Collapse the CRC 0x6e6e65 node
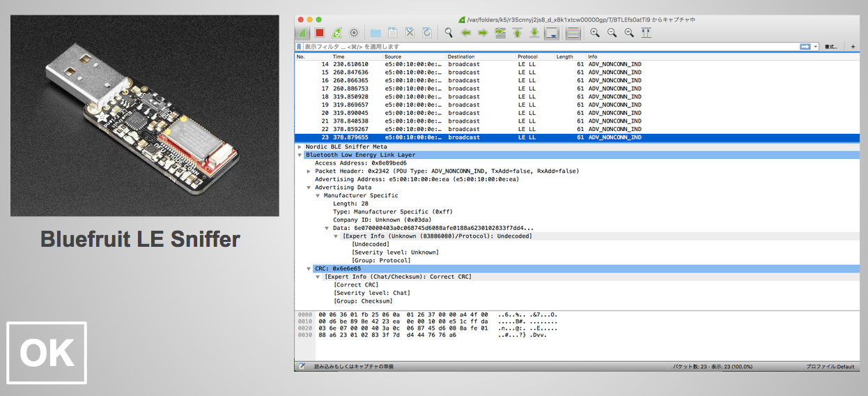 [309, 268]
